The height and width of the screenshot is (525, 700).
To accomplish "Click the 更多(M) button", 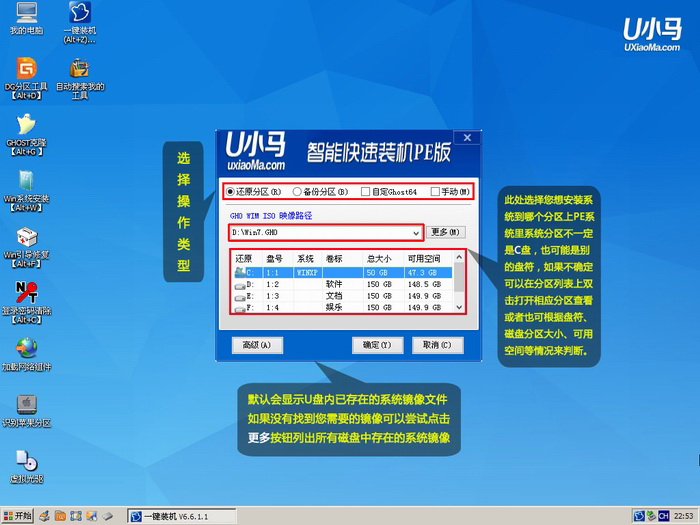I will 446,232.
